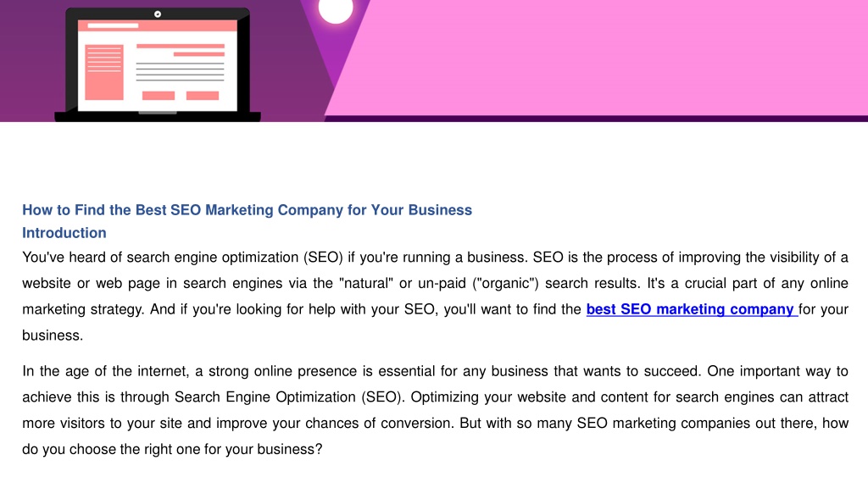Select the salmon sidebar block on laptop screen
Screen dimensions: 868x488
[104, 73]
